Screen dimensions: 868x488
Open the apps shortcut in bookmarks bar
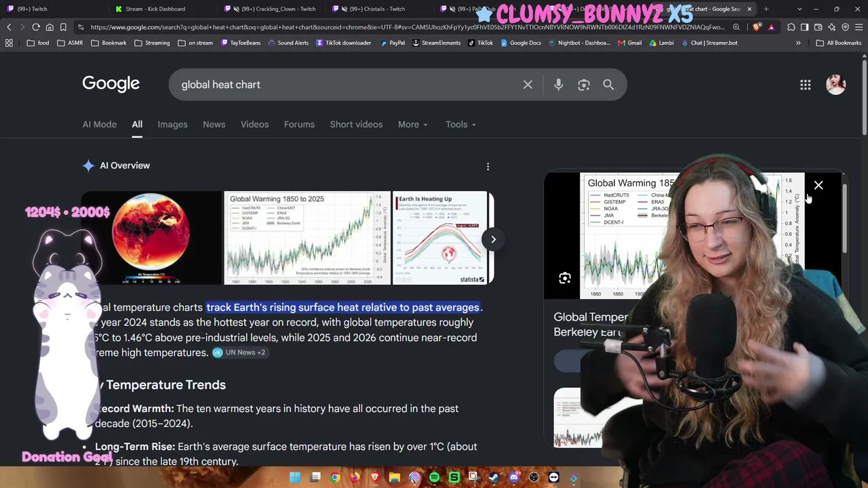[x=9, y=43]
